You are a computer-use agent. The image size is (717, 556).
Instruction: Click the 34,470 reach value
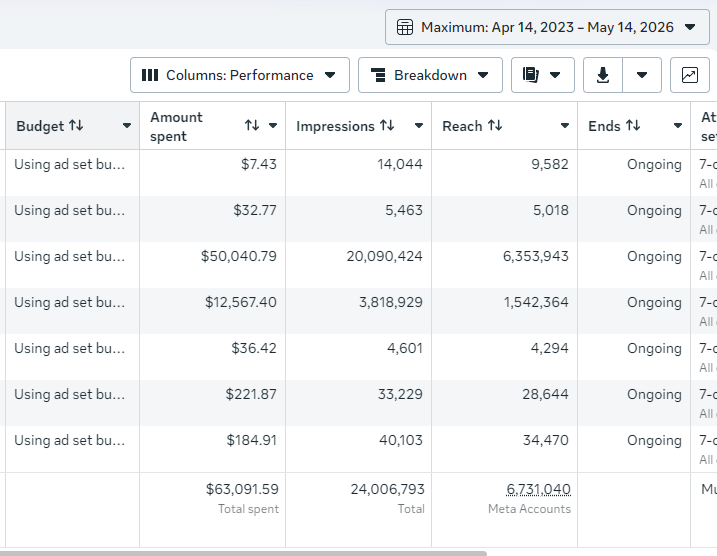coord(546,440)
